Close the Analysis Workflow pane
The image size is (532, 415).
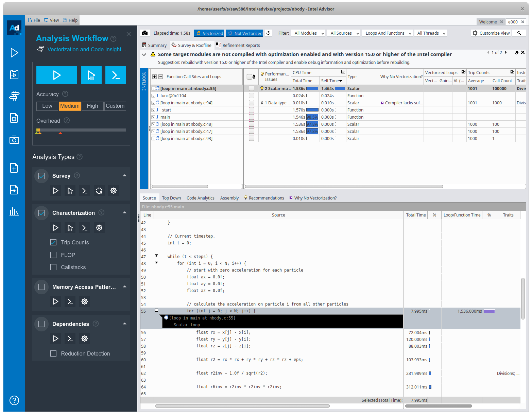click(x=128, y=34)
